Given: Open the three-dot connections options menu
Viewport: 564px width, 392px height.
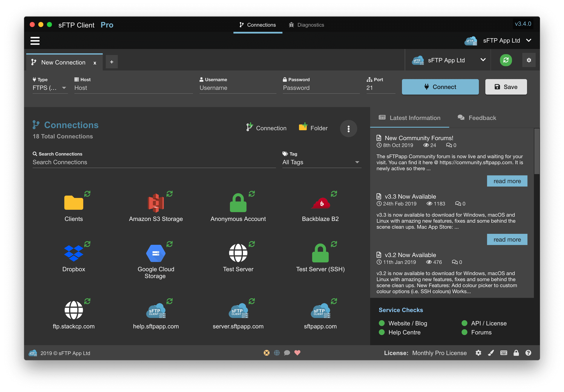Looking at the screenshot, I should 348,129.
